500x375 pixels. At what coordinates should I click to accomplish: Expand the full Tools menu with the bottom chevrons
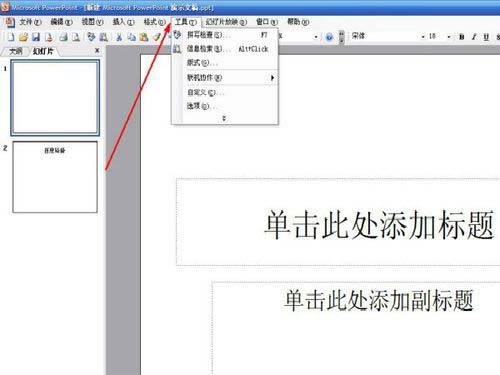point(224,118)
